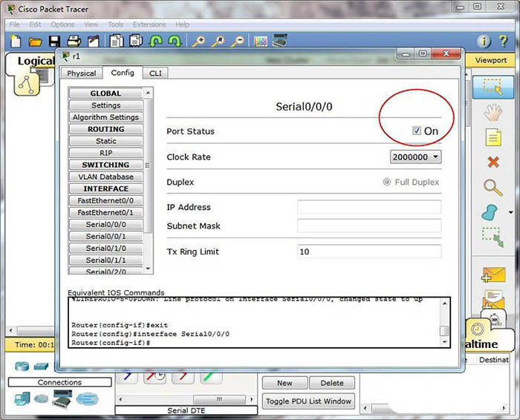
Task: Click the New PDU button
Action: click(x=285, y=383)
